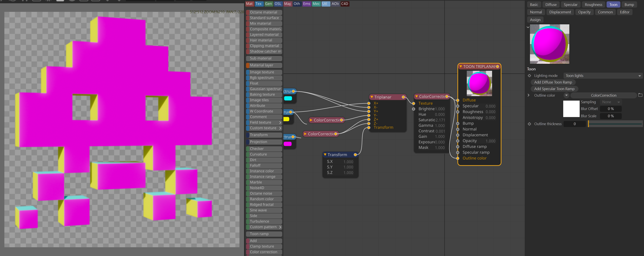Collapse the Triplanar node with its triangle

pos(372,97)
